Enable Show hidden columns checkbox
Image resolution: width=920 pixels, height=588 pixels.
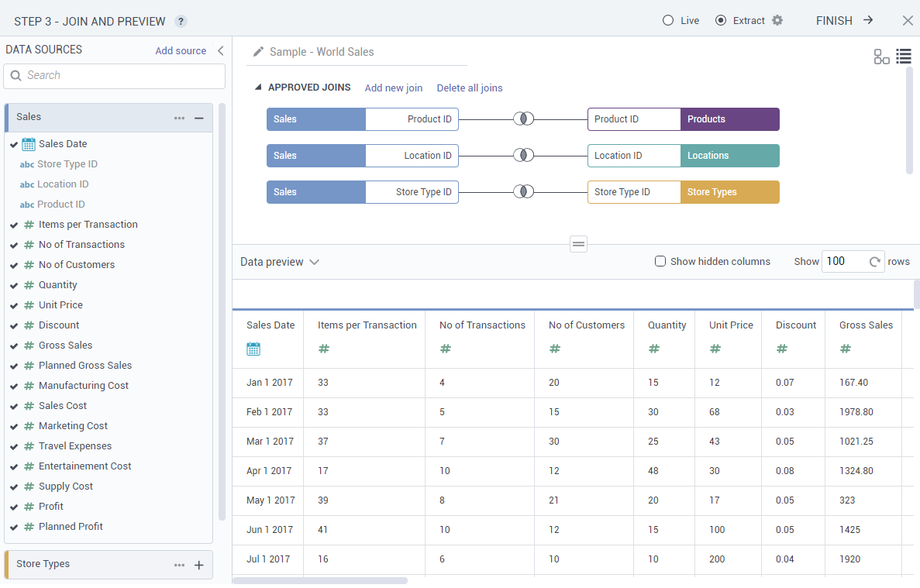click(660, 262)
